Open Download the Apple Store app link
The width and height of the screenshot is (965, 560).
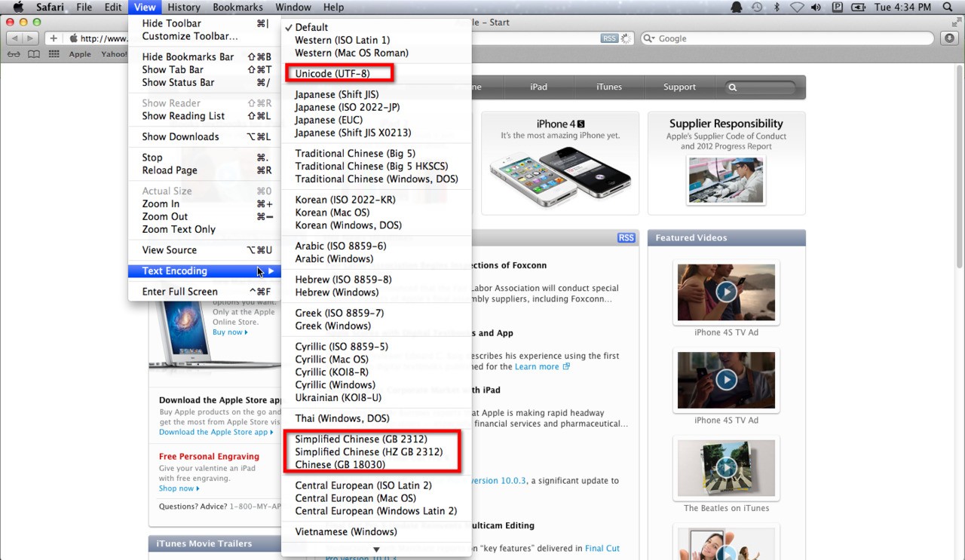pos(217,433)
